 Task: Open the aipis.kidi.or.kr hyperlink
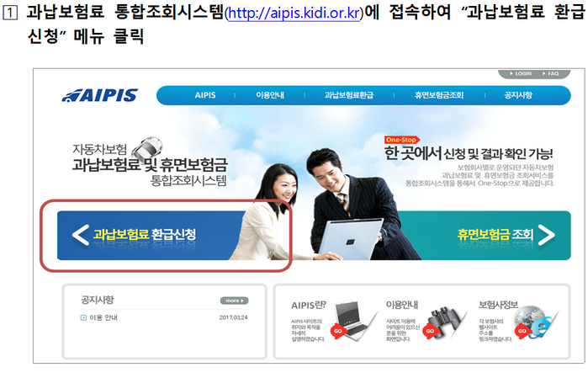(294, 13)
